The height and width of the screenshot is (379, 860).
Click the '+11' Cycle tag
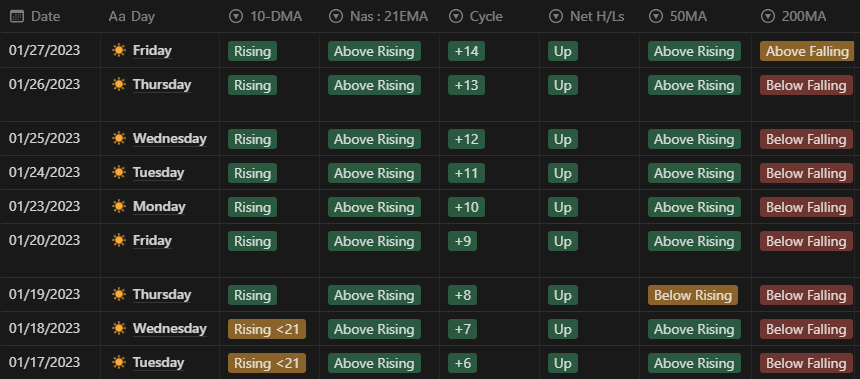click(x=466, y=173)
